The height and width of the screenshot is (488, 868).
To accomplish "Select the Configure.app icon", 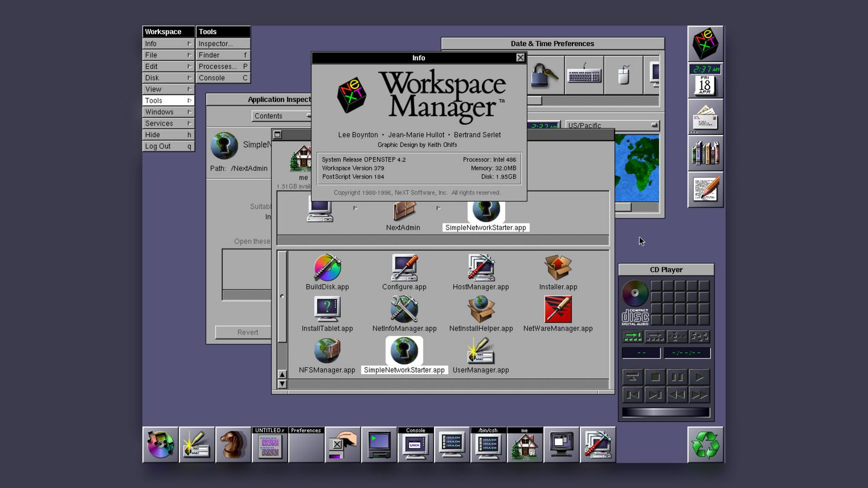I will coord(404,267).
